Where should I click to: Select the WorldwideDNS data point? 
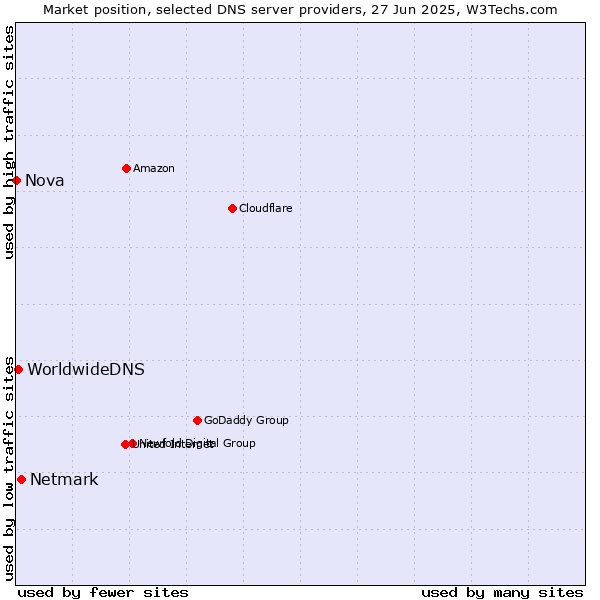point(18,370)
